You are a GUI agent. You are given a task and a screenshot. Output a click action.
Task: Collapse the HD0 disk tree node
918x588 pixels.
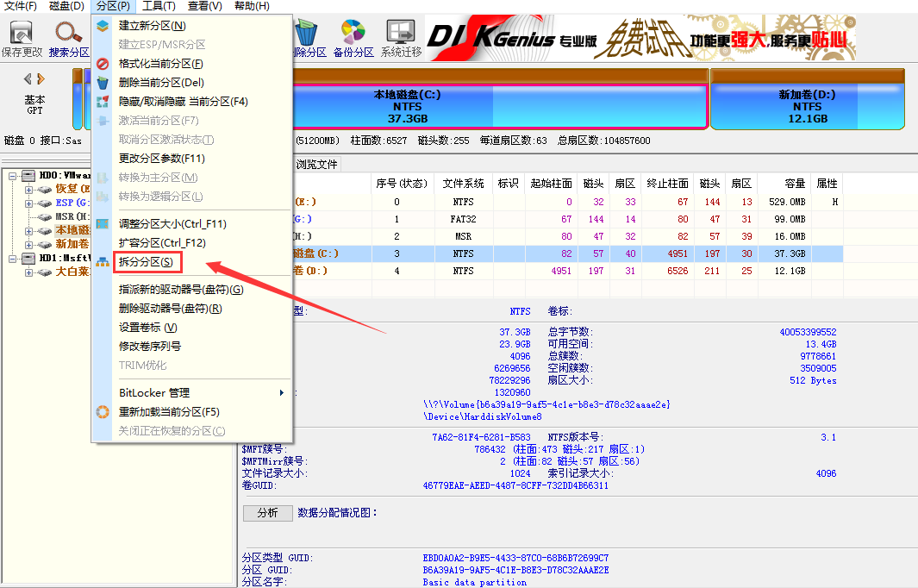click(12, 176)
